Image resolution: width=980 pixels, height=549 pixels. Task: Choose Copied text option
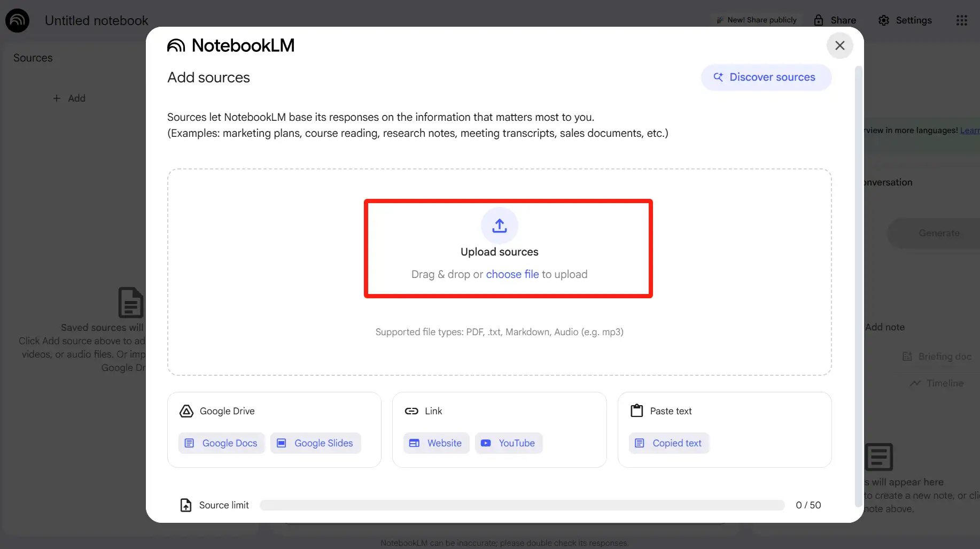tap(669, 443)
